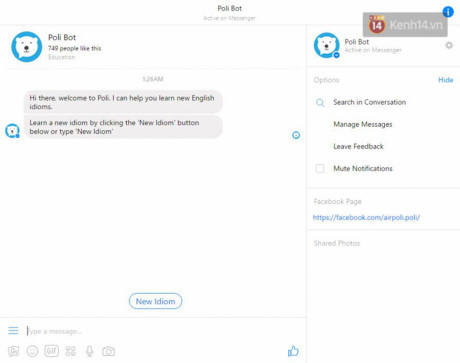
Task: Click the hamburger menu icon near message box
Action: [13, 330]
